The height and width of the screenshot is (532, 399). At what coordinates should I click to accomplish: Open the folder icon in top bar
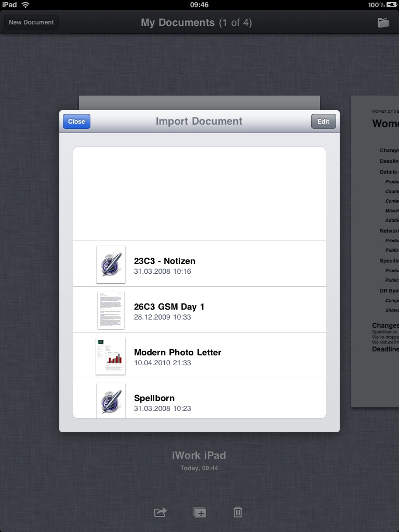click(383, 22)
